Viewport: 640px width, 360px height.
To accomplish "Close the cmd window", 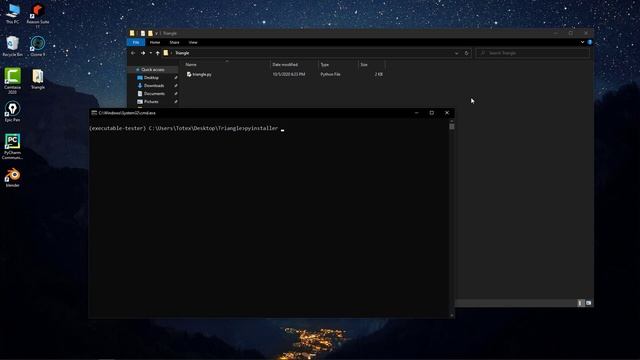I will coord(447,113).
